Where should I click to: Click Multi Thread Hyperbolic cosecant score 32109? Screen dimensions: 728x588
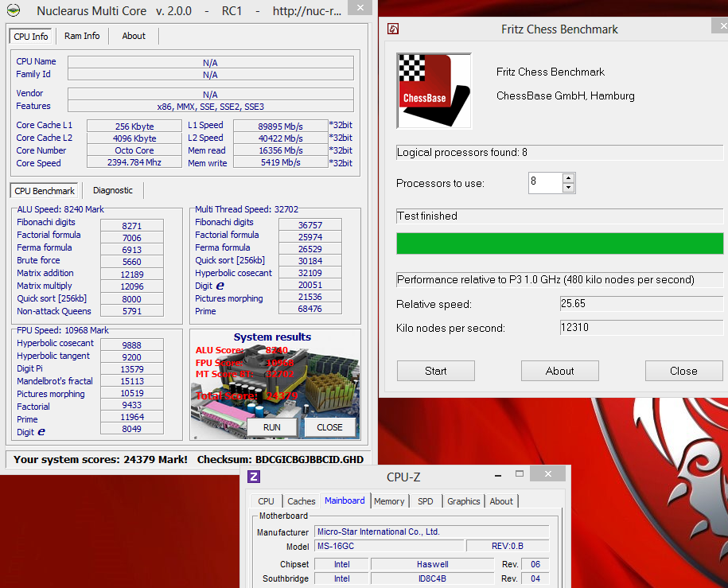click(310, 273)
